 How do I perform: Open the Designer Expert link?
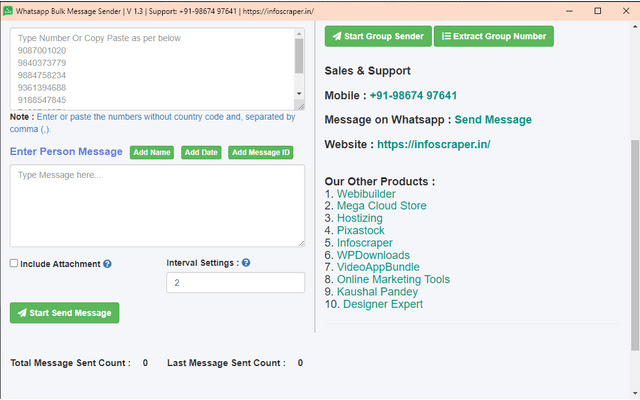pos(383,304)
